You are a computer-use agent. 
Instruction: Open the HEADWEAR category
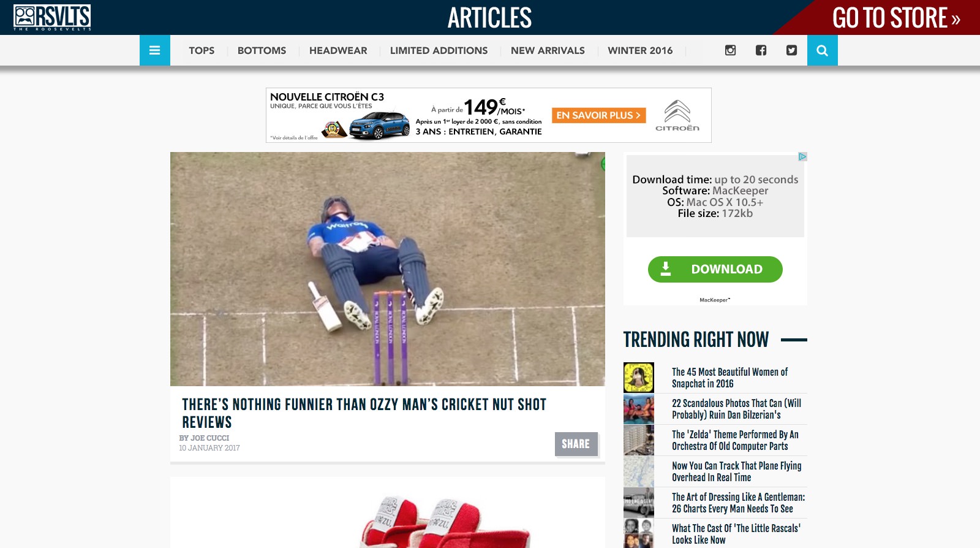coord(338,50)
